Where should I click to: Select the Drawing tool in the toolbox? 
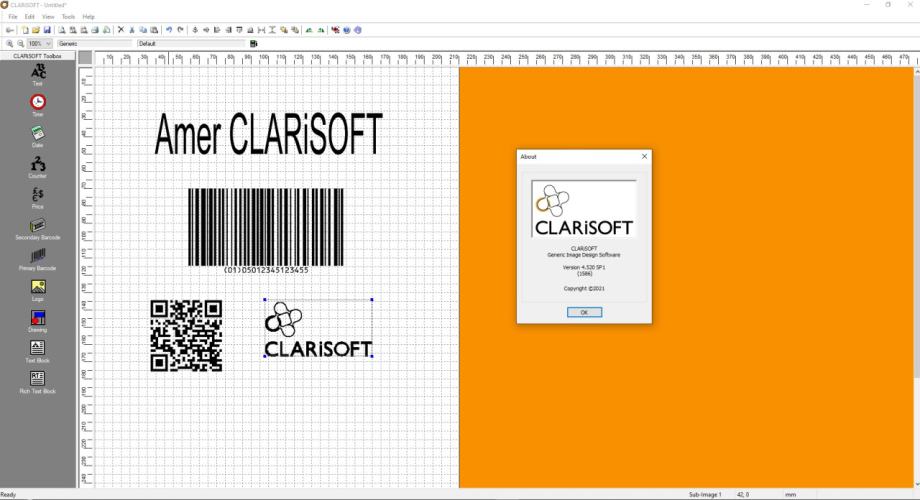pos(38,321)
